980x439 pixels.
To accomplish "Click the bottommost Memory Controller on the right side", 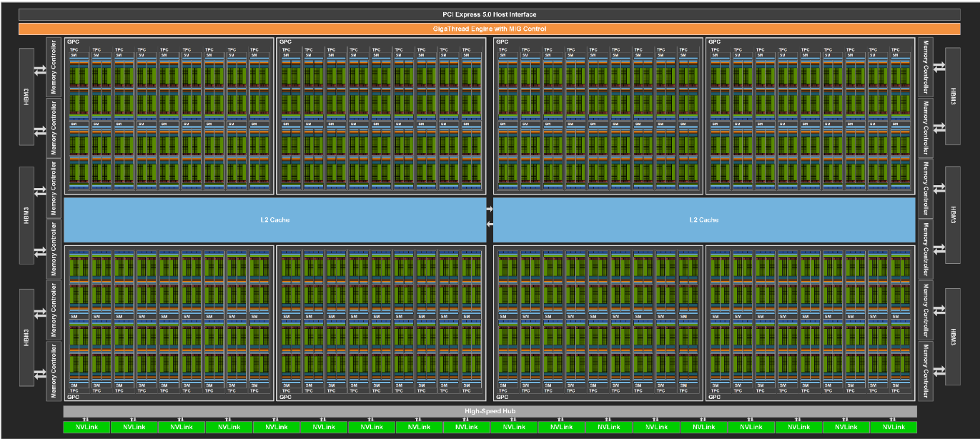I will (926, 372).
